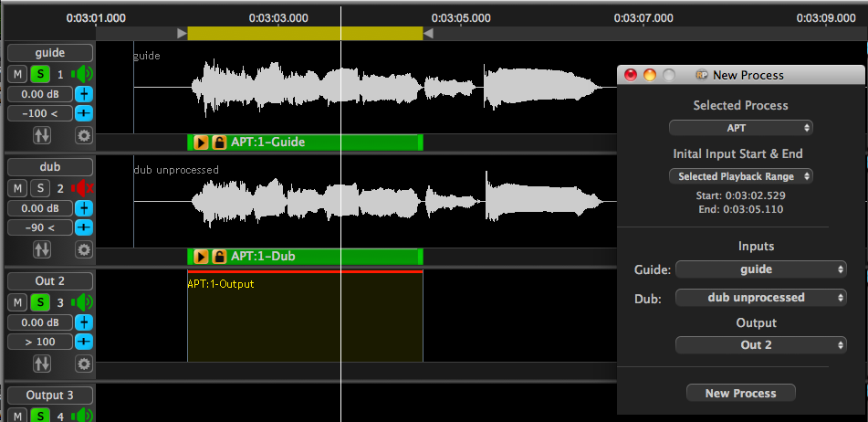Viewport: 868px width, 422px height.
Task: Click the plus button beside Out 2 0.00 dB
Action: [84, 322]
